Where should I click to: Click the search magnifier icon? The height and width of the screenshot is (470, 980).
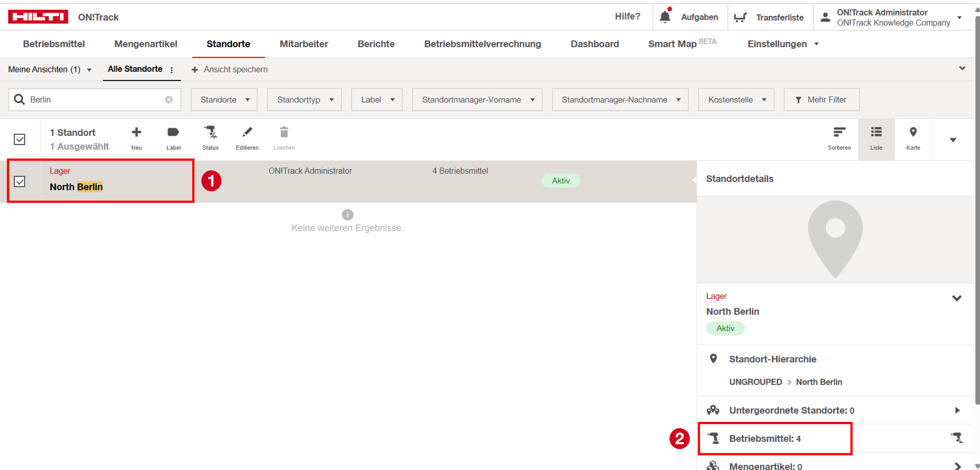(x=19, y=100)
